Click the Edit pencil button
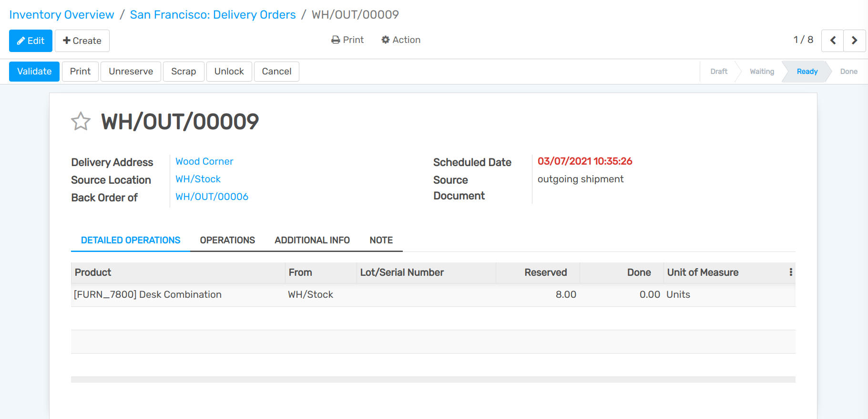This screenshot has width=868, height=419. tap(31, 41)
